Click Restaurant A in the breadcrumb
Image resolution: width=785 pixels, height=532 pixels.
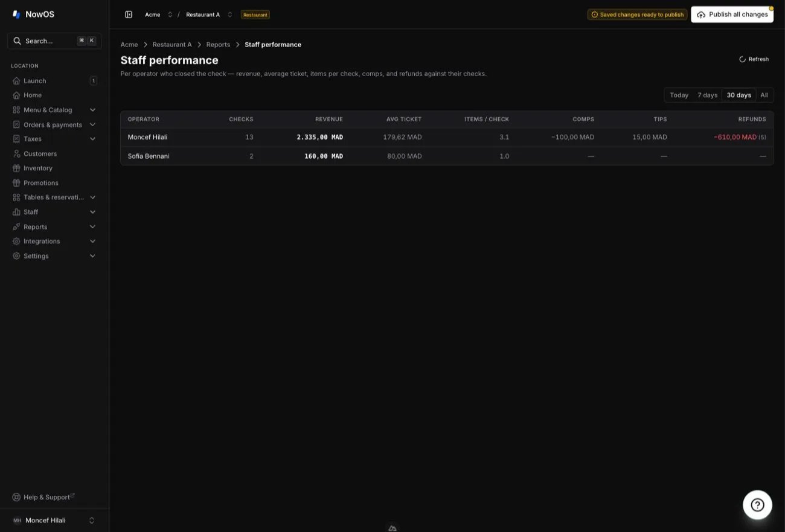click(x=172, y=45)
